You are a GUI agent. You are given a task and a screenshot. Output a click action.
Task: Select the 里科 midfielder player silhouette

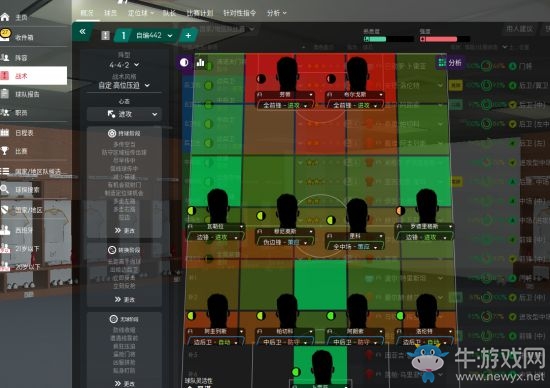point(357,215)
